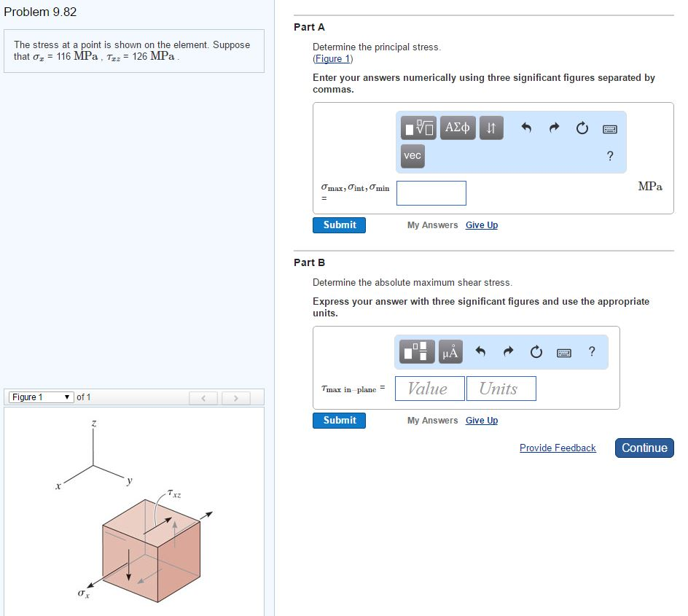Reset the Part A answer field
The image size is (688, 616).
click(x=582, y=128)
